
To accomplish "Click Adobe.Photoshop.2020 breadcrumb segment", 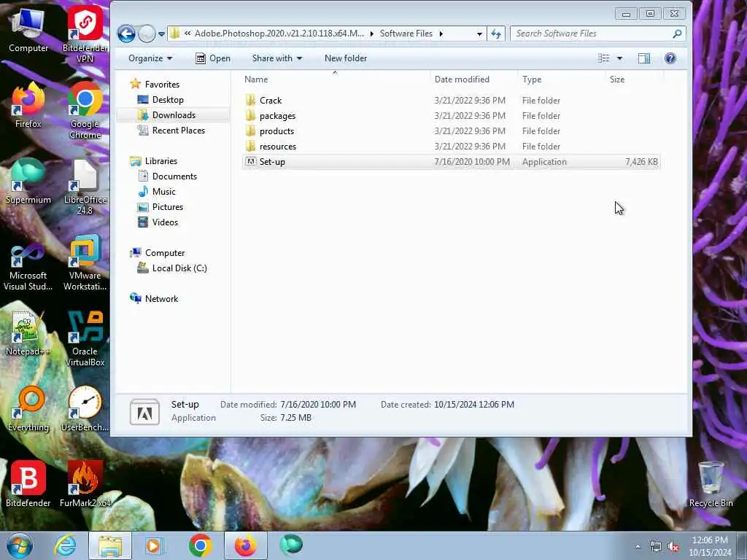I will [279, 34].
